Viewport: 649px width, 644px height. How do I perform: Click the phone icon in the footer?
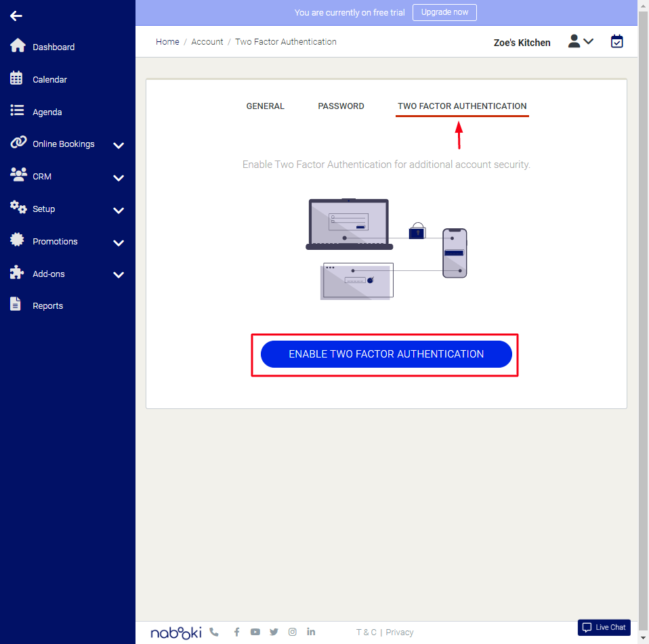213,632
